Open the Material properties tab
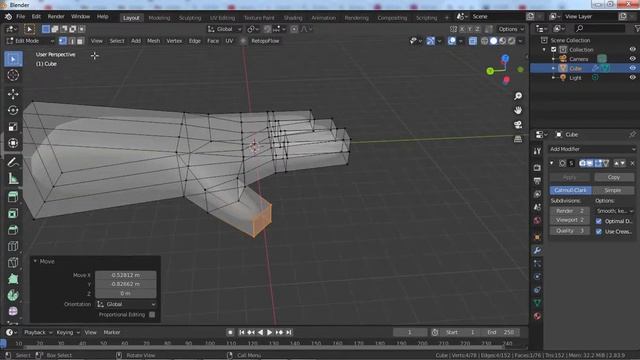 click(537, 316)
